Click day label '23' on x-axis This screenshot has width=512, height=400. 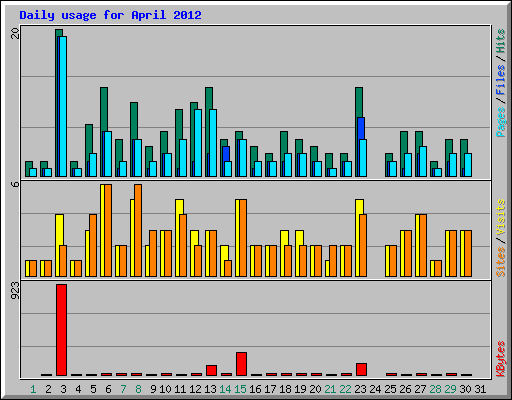pos(360,389)
